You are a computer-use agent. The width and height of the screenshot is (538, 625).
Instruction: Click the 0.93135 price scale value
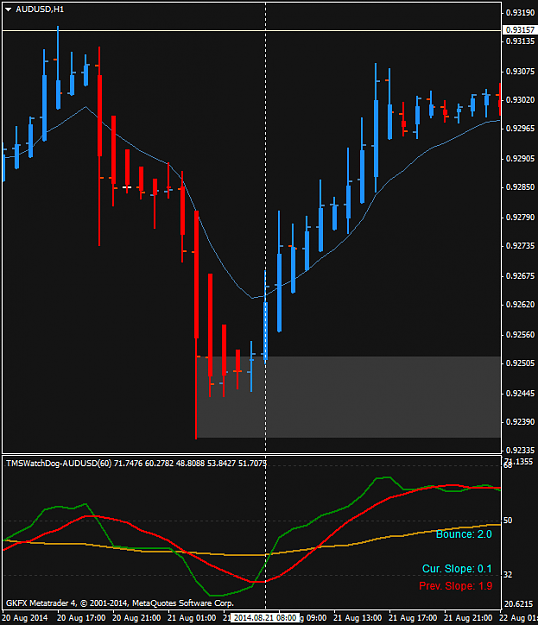tap(520, 41)
